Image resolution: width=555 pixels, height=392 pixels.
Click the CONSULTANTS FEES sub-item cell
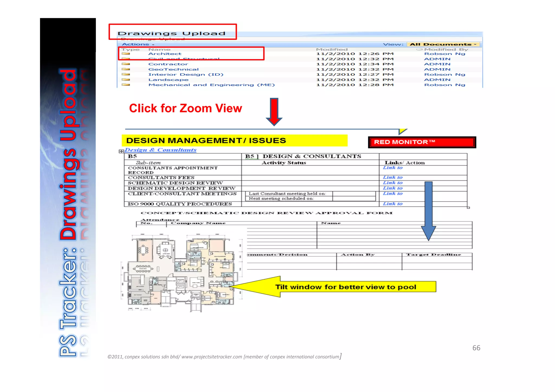tap(183, 178)
